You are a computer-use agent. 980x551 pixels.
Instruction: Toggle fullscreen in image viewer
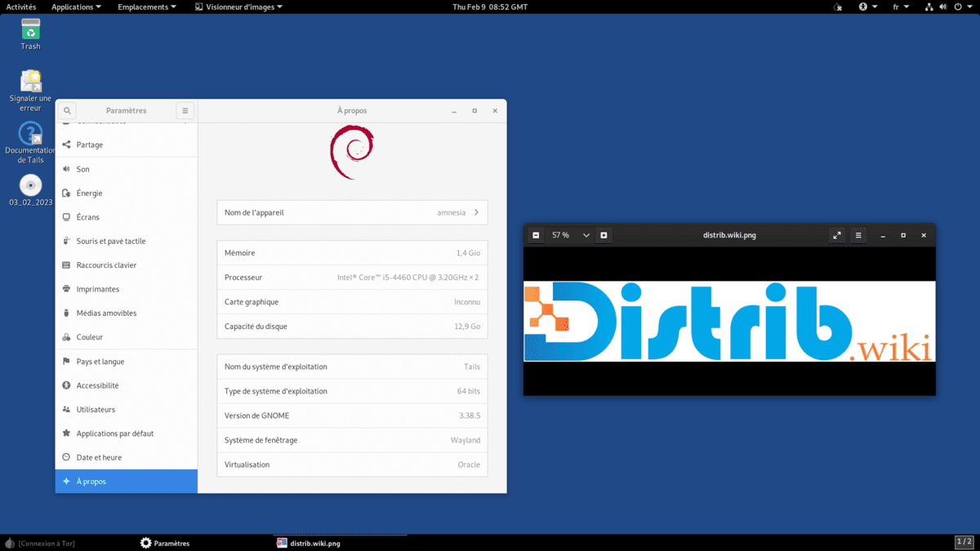pos(836,235)
